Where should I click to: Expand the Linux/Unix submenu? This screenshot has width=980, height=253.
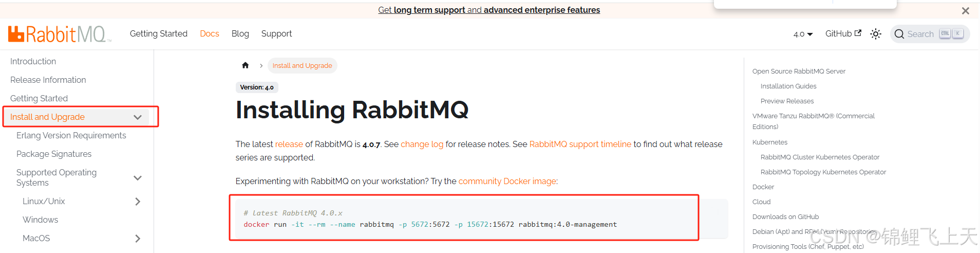coord(137,202)
